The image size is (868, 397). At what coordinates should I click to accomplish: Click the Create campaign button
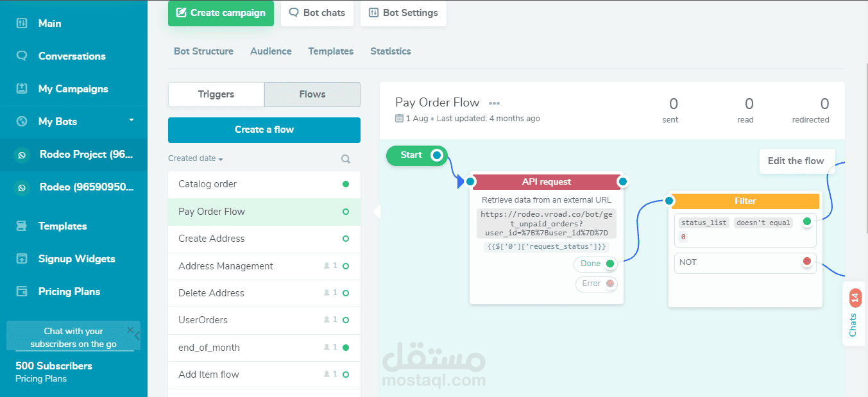pos(221,13)
